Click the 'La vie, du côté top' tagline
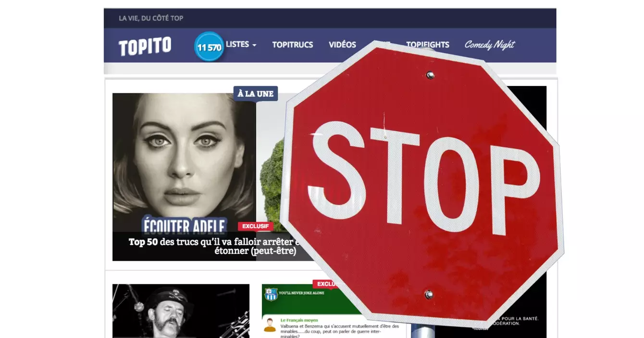The height and width of the screenshot is (338, 644). (151, 18)
